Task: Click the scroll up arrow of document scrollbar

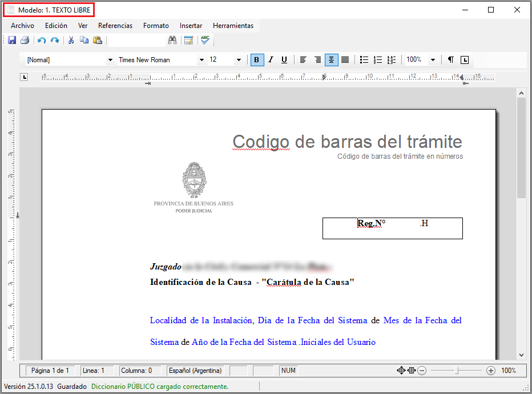Action: coord(522,93)
